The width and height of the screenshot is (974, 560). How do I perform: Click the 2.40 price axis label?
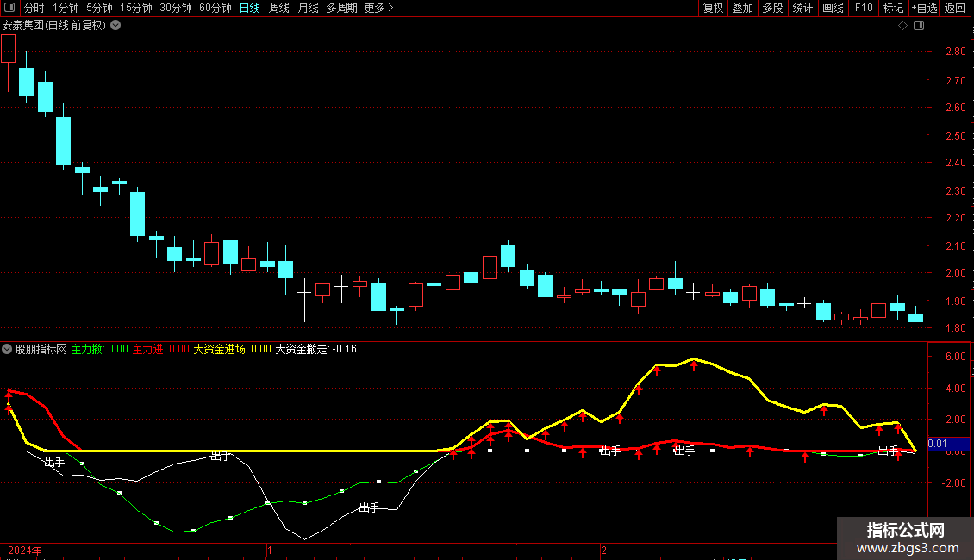pyautogui.click(x=955, y=163)
